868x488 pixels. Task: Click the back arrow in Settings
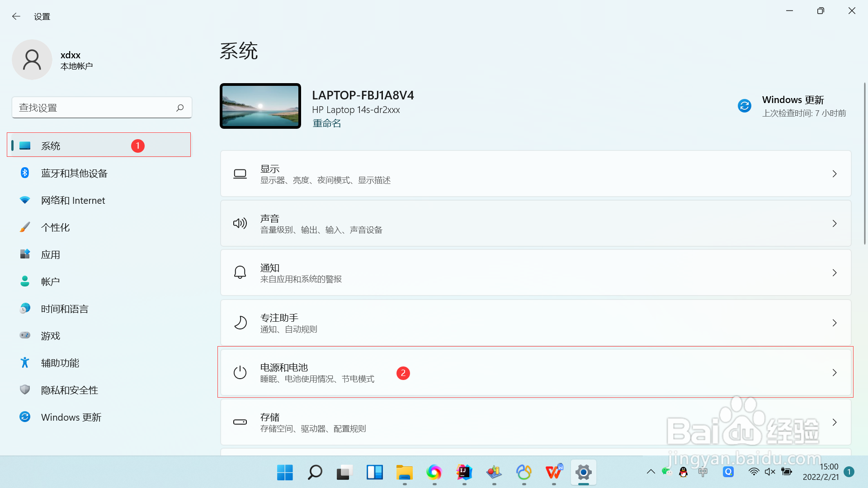pyautogui.click(x=16, y=16)
